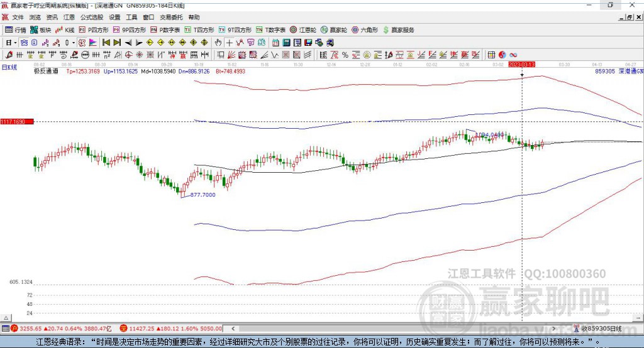Open the 浏览 menu
This screenshot has height=348, width=644.
click(35, 17)
